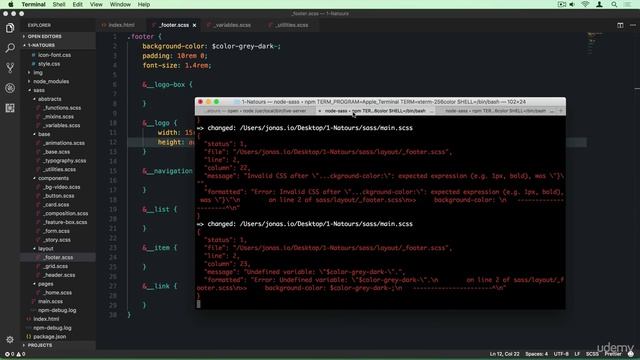This screenshot has width=640, height=360.
Task: Click Spaces: 4 indentation setting
Action: (x=536, y=354)
